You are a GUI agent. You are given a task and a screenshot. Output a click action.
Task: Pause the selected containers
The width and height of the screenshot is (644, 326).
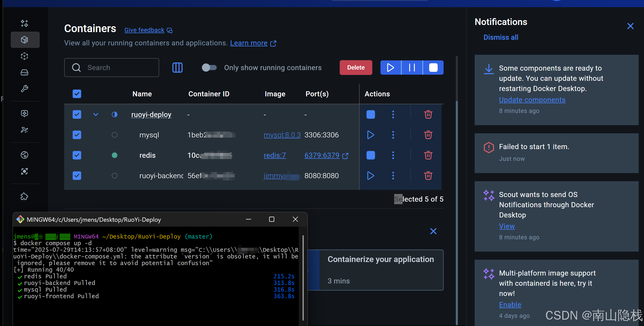click(x=412, y=68)
